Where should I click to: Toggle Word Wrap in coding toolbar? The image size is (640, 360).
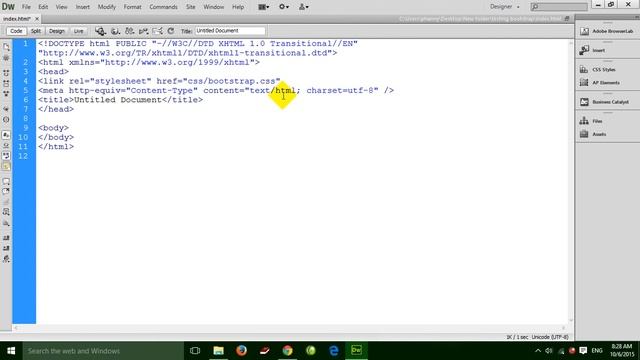tap(6, 156)
